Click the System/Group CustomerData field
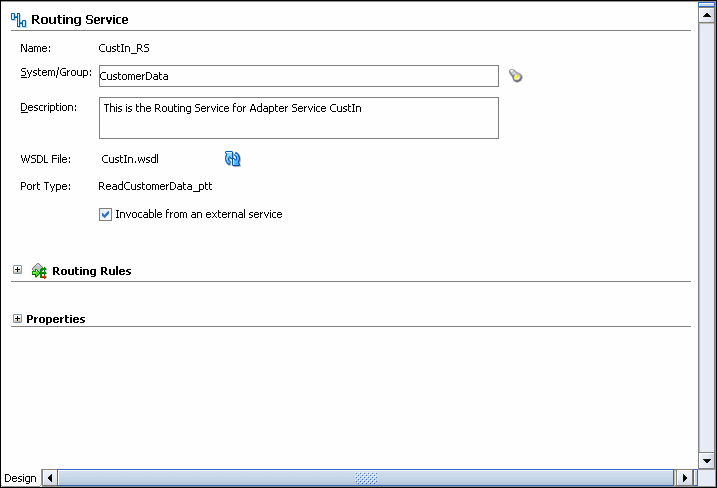 point(299,76)
